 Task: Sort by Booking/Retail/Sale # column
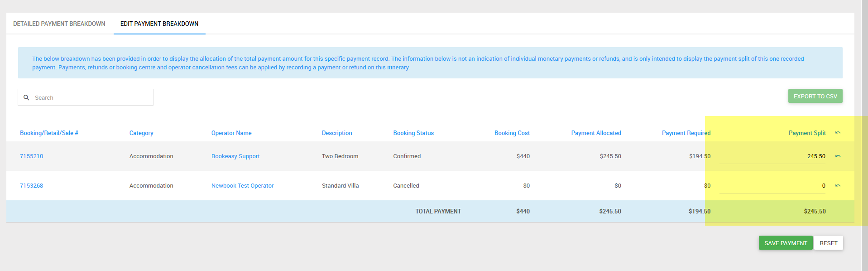coord(49,133)
